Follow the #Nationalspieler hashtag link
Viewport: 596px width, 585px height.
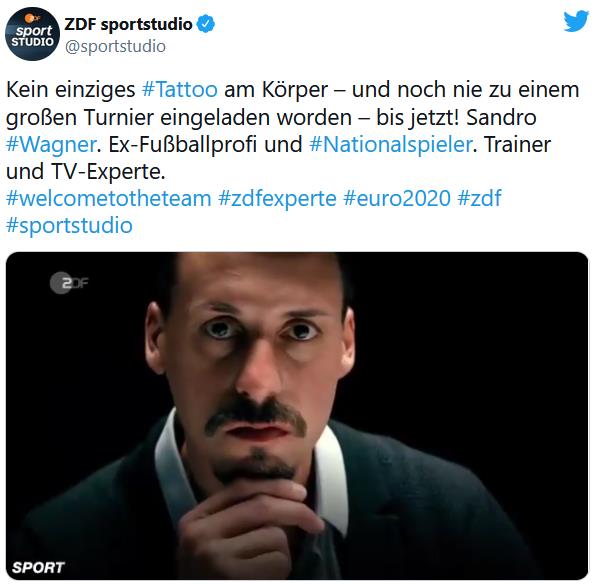pos(391,144)
